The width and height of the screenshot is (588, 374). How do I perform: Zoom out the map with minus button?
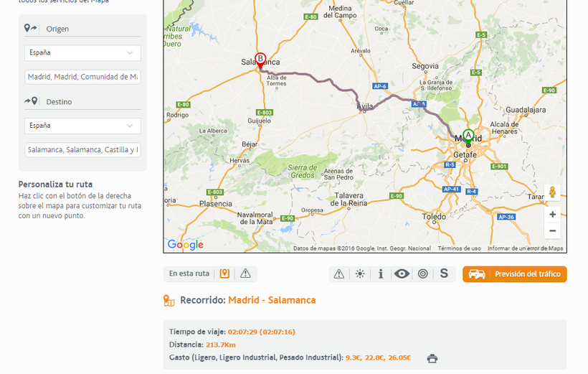pyautogui.click(x=552, y=230)
